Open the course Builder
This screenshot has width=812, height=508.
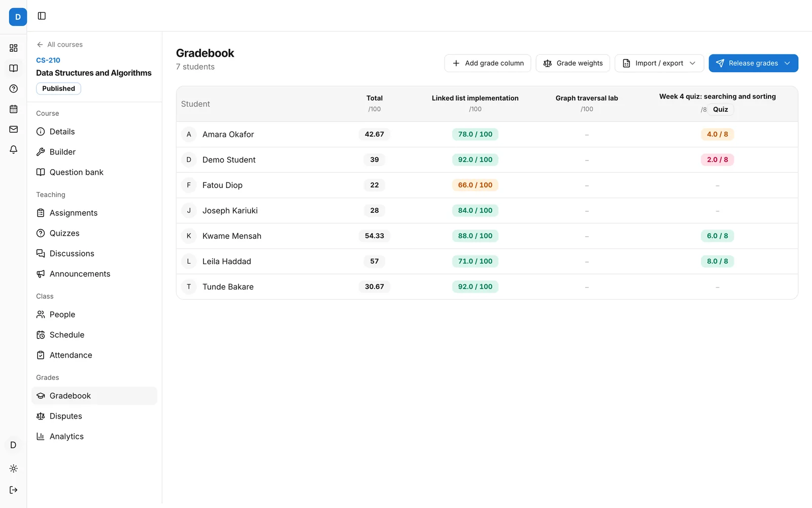pos(94,152)
